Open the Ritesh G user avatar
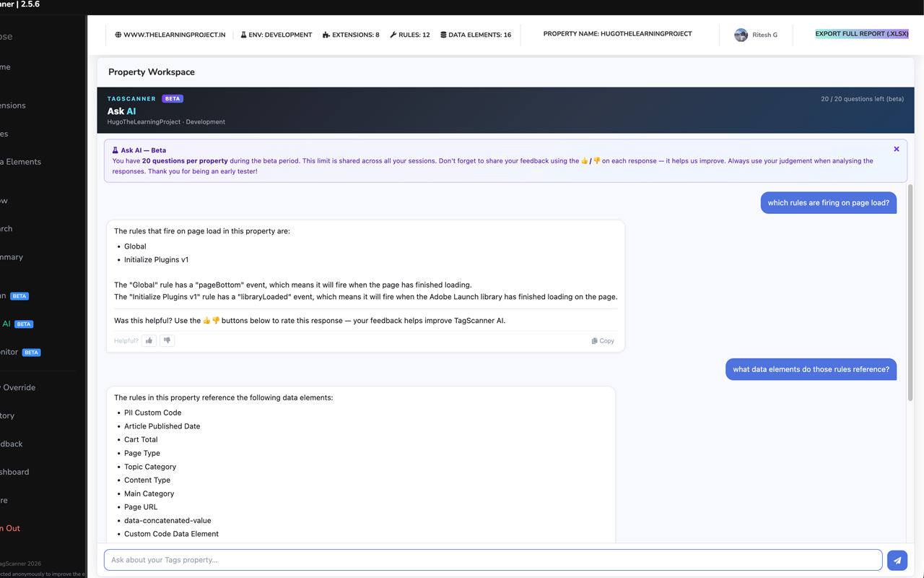 (x=741, y=35)
